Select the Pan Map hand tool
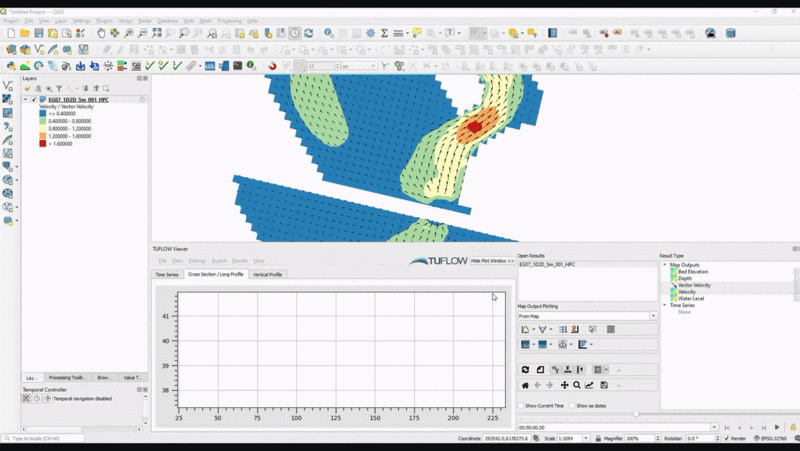Screen dimensions: 800x451 click(x=101, y=33)
